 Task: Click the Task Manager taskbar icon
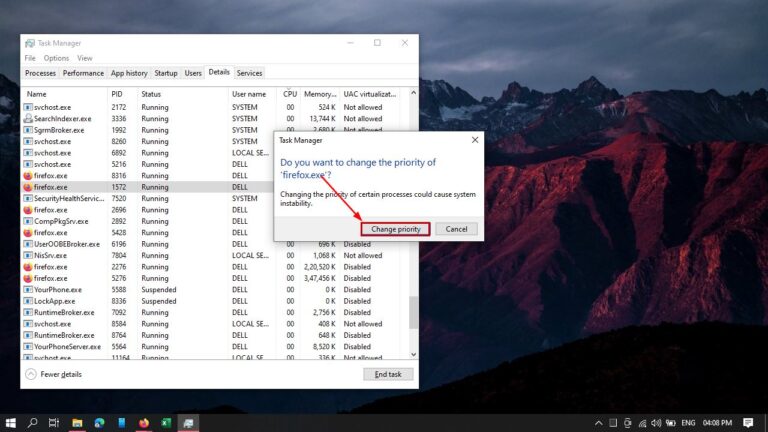coord(189,423)
